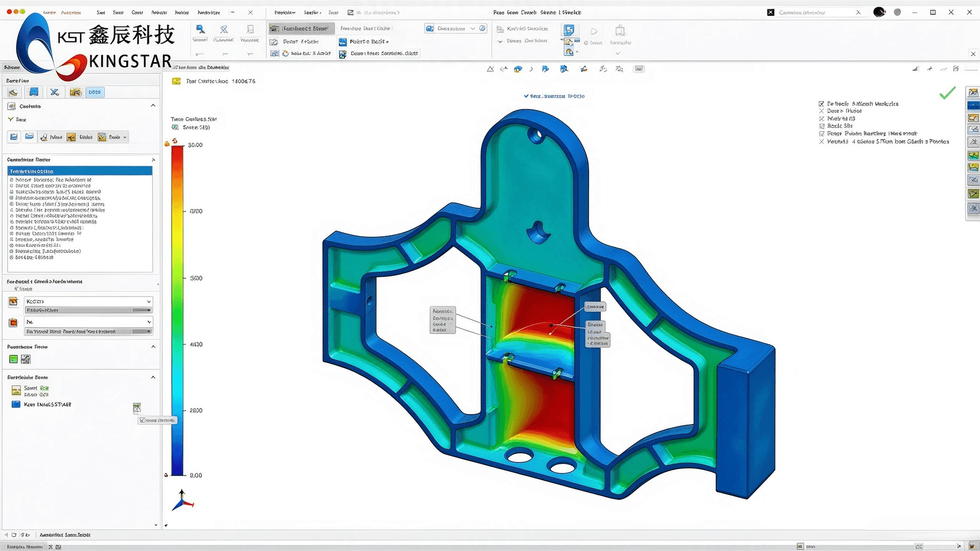This screenshot has width=980, height=551.
Task: Click the lowest icon in the right sidebar
Action: point(973,208)
